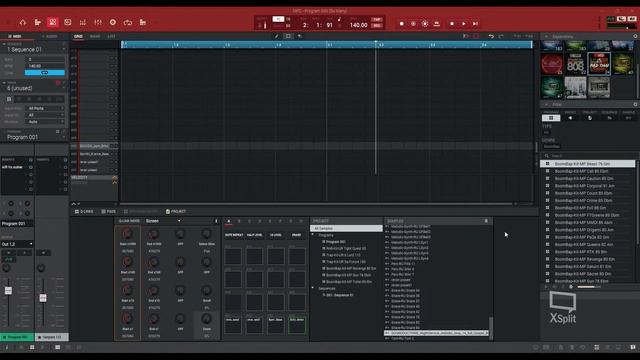Screen dimensions: 640x360
Task: Open the round looper icon in toolbar
Action: pyautogui.click(x=113, y=22)
